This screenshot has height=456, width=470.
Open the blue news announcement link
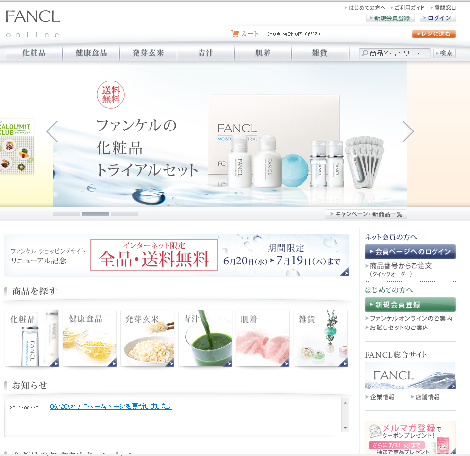pos(111,406)
